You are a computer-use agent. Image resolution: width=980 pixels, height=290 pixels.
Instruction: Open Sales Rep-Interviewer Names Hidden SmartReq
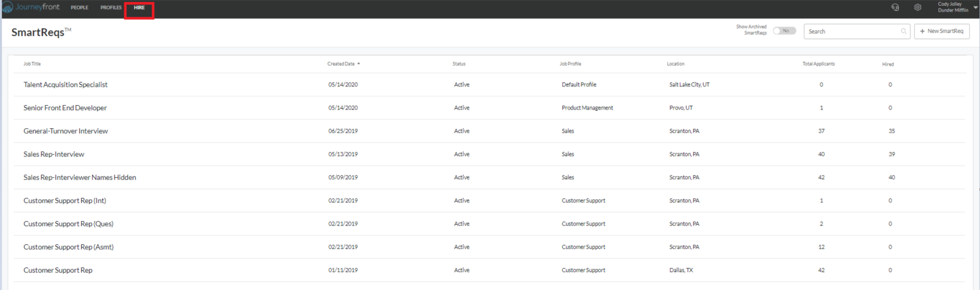tap(80, 177)
